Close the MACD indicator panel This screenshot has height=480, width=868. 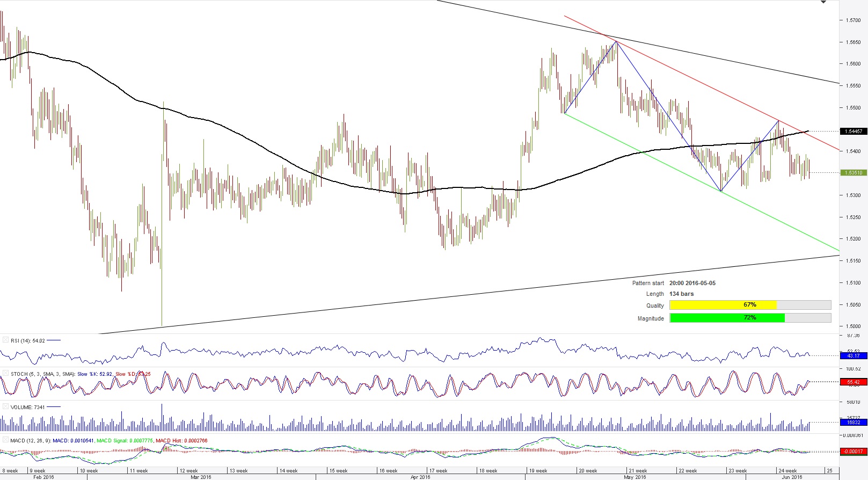pos(5,440)
